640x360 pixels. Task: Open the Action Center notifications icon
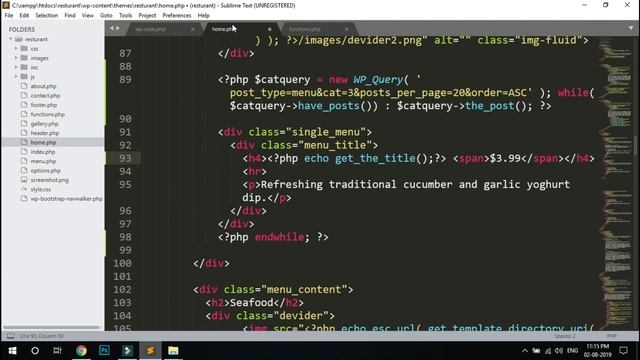coord(623,351)
